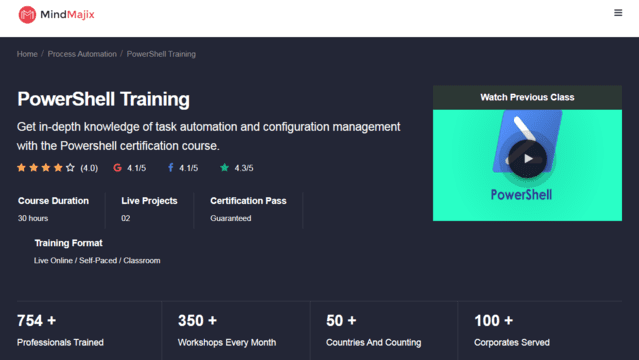This screenshot has width=639, height=360.
Task: Click the 02 live projects value
Action: coord(126,219)
